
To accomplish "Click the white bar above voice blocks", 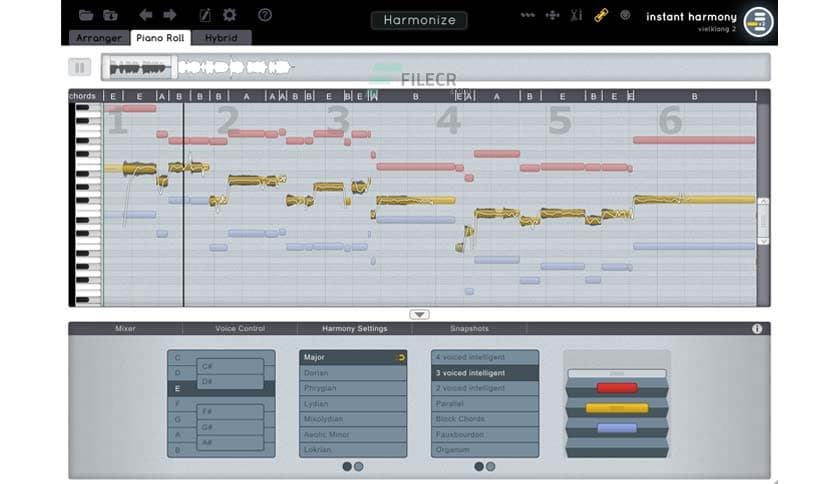I will [617, 373].
